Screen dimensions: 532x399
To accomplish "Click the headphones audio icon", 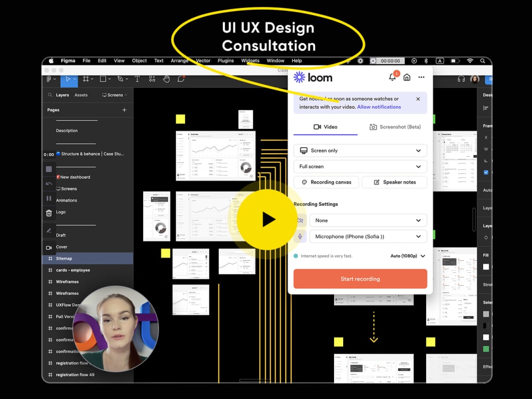I will coord(461,79).
